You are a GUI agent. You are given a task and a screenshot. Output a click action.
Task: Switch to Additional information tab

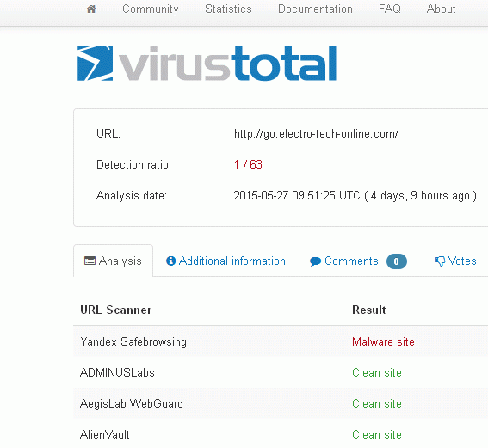pos(225,261)
